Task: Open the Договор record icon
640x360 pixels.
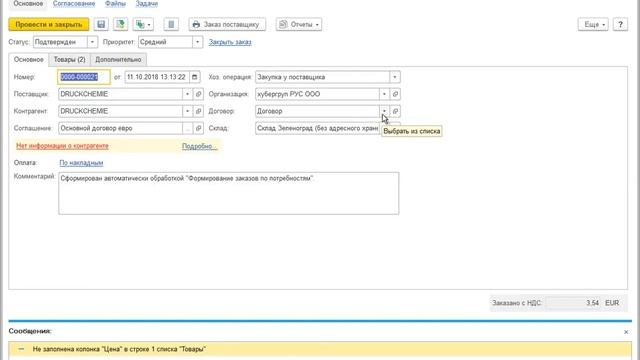Action: [395, 111]
